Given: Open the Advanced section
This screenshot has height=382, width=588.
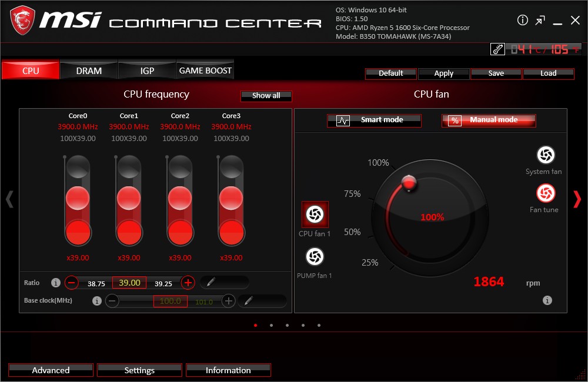Looking at the screenshot, I should click(x=51, y=370).
